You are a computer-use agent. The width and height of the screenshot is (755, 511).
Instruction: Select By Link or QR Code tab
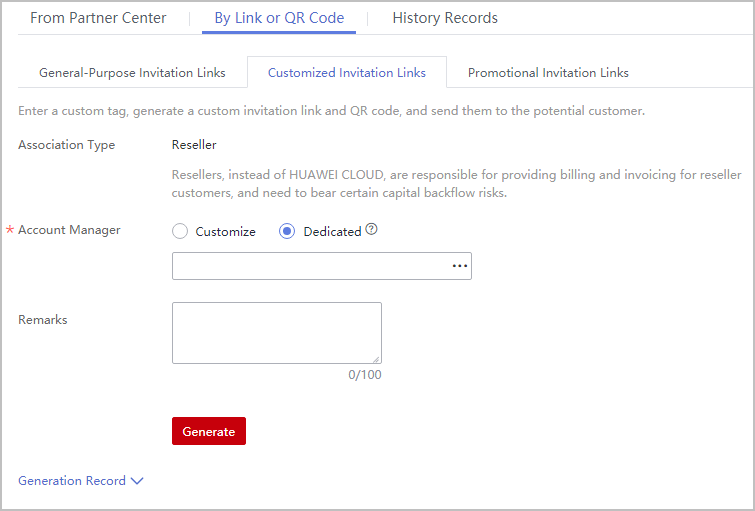click(x=279, y=18)
